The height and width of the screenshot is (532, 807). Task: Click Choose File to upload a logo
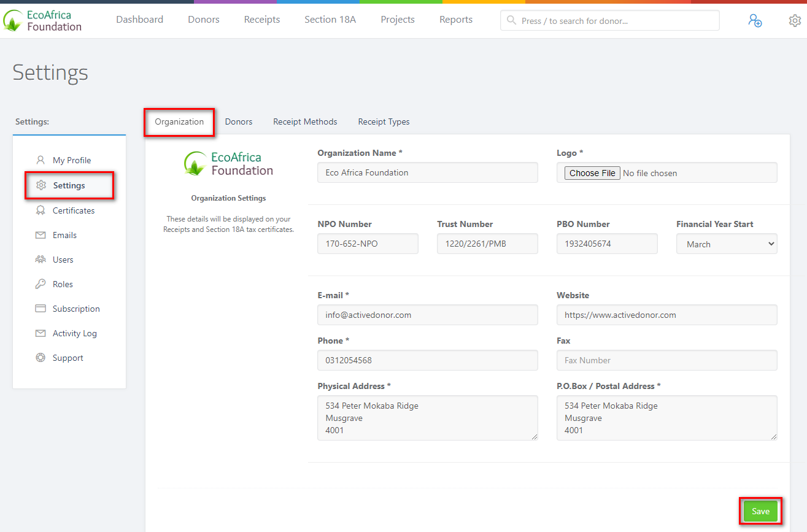point(592,172)
